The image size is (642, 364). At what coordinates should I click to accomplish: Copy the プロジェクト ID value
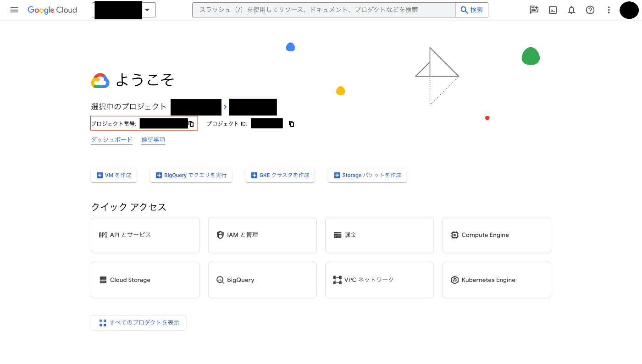click(291, 124)
